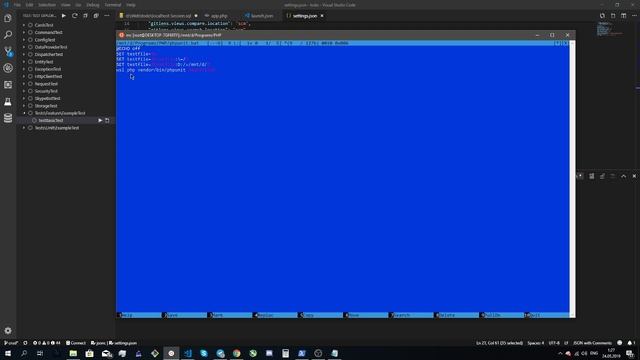Expand the CardsTest tree node

pos(24,25)
